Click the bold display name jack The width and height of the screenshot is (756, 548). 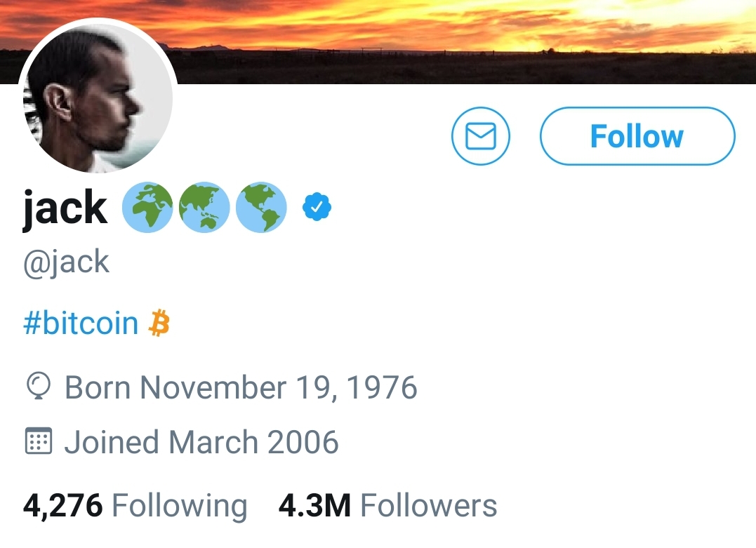(x=65, y=208)
